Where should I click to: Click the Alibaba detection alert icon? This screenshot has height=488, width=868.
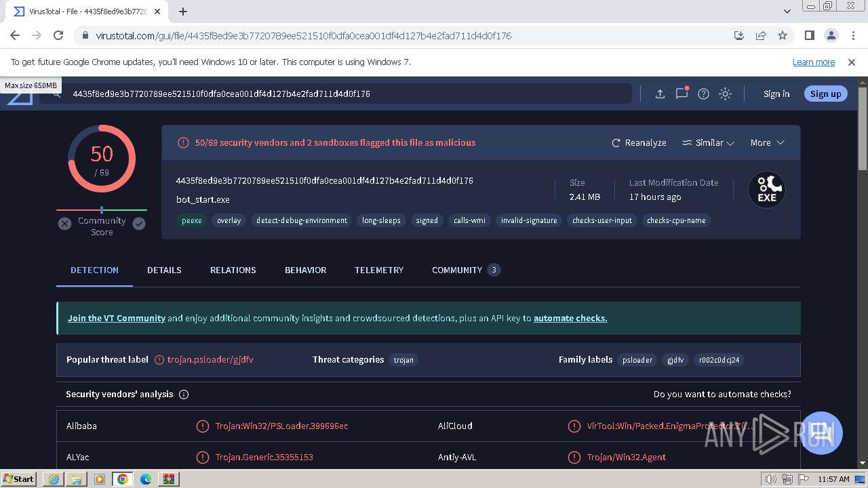pyautogui.click(x=202, y=426)
